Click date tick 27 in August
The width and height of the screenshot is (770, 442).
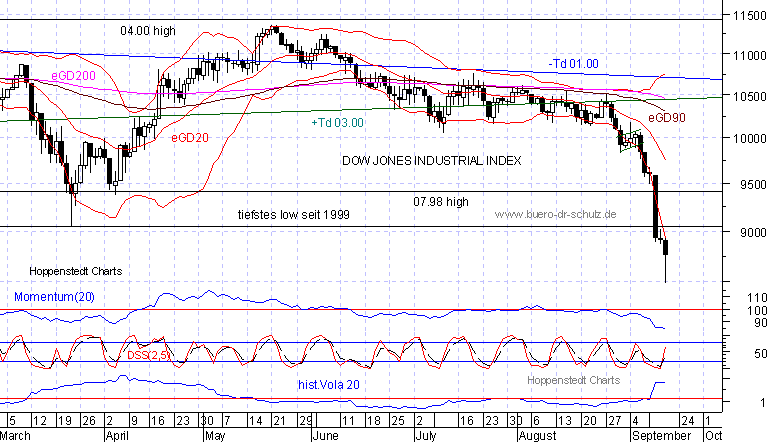pyautogui.click(x=614, y=421)
